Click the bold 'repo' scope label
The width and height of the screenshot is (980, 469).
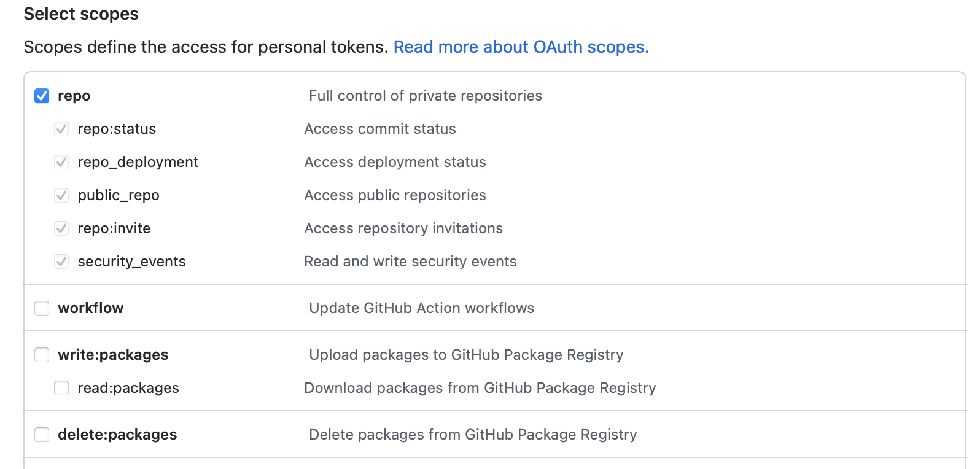[74, 96]
